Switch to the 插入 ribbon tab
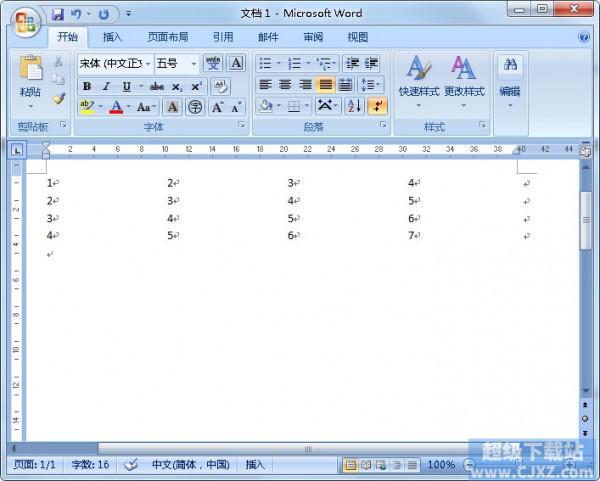This screenshot has height=481, width=600. point(113,37)
